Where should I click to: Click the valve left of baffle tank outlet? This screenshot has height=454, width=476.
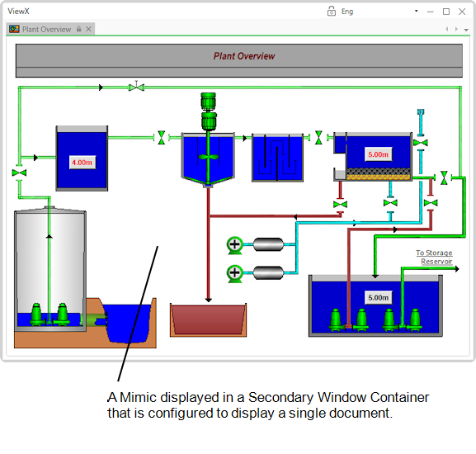(x=318, y=138)
